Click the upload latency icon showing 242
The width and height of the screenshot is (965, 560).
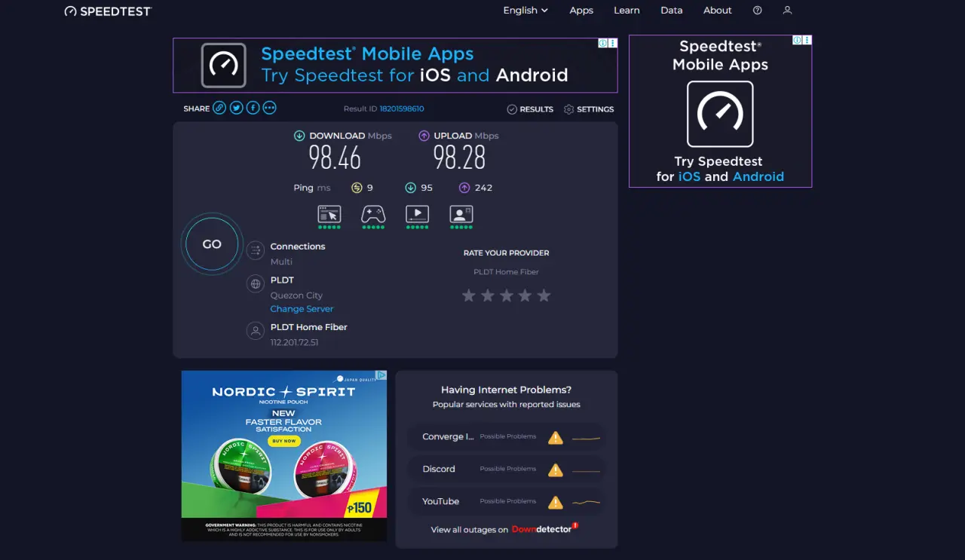[464, 188]
